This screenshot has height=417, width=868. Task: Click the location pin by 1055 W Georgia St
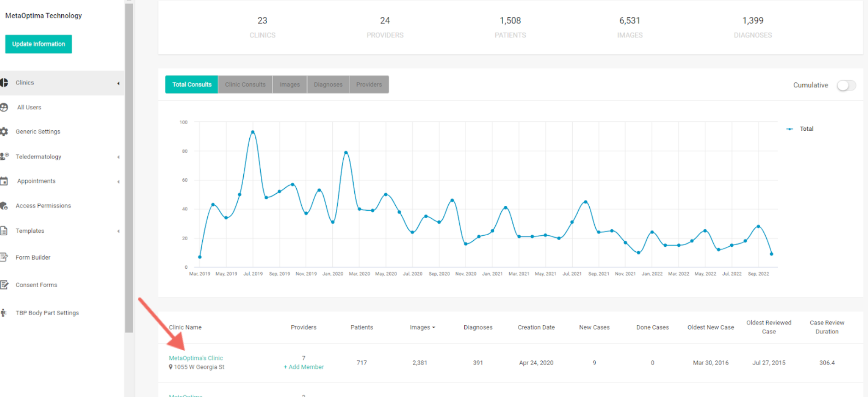[x=170, y=367]
